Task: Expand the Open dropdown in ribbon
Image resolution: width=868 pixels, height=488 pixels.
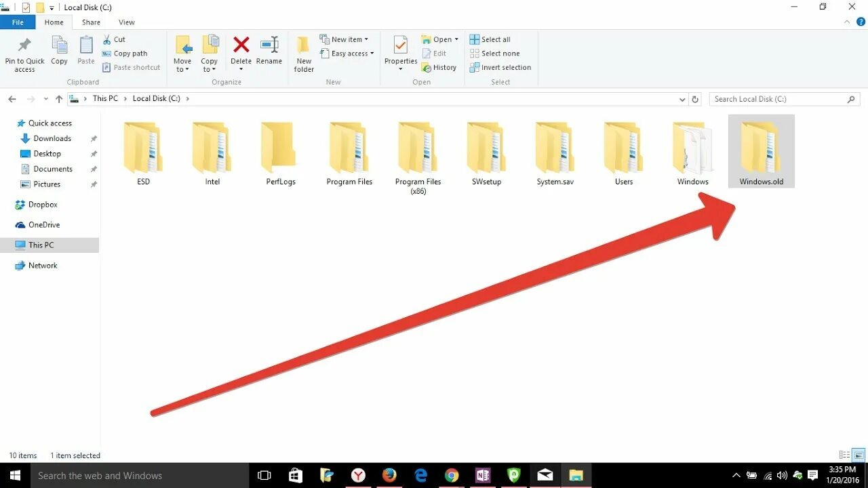Action: point(440,39)
